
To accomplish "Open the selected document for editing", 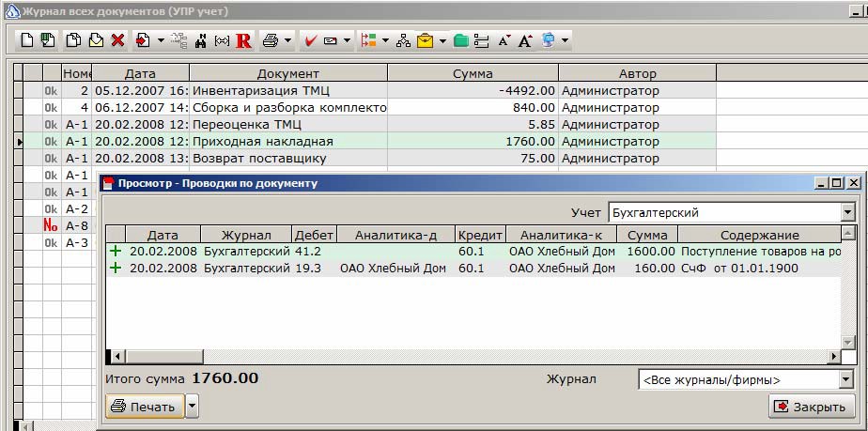I will [x=96, y=40].
